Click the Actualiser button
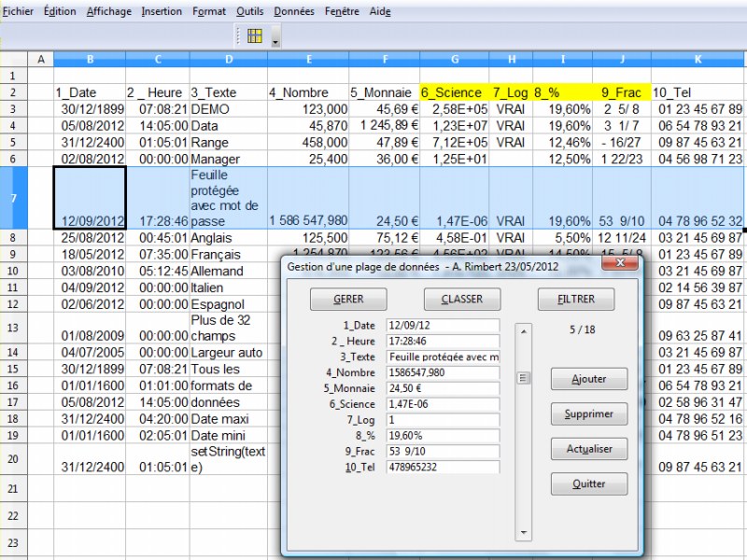This screenshot has width=747, height=560. click(x=588, y=449)
